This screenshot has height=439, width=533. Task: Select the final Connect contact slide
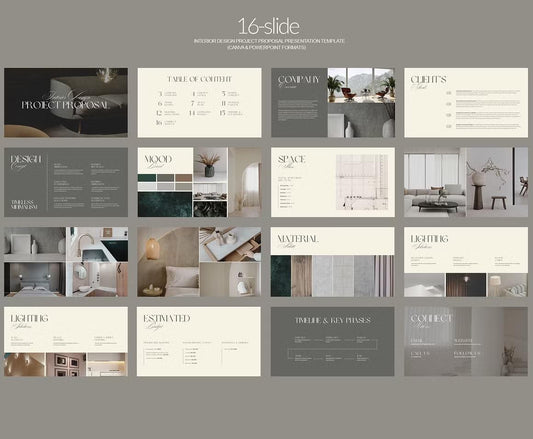[466, 341]
